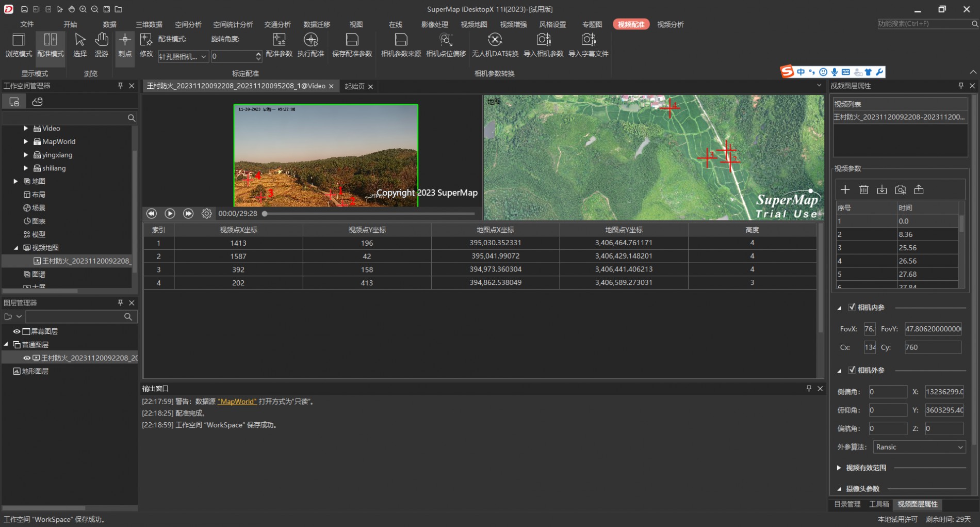The height and width of the screenshot is (527, 980).
Task: Click the MapWorld link in output window
Action: (237, 402)
